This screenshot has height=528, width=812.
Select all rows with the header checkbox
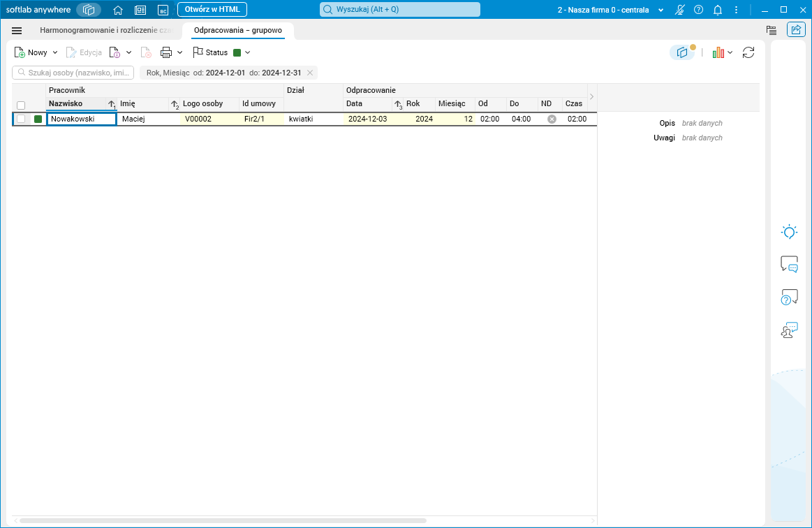point(21,105)
